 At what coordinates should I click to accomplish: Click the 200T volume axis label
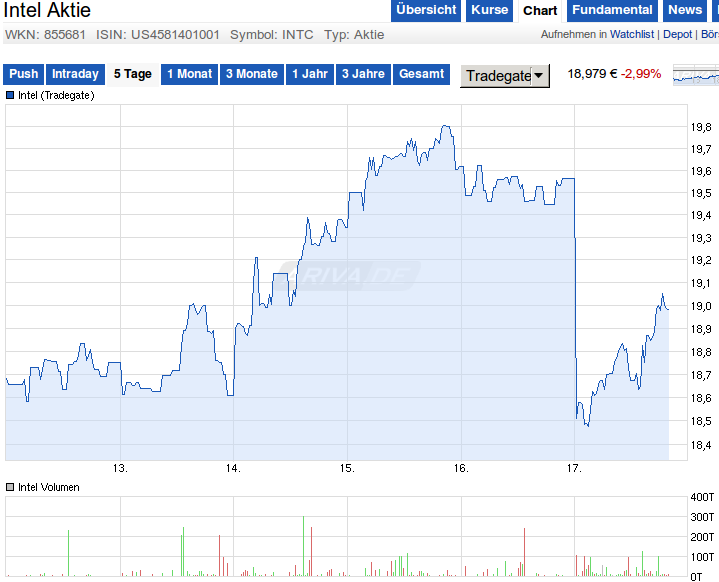point(702,537)
